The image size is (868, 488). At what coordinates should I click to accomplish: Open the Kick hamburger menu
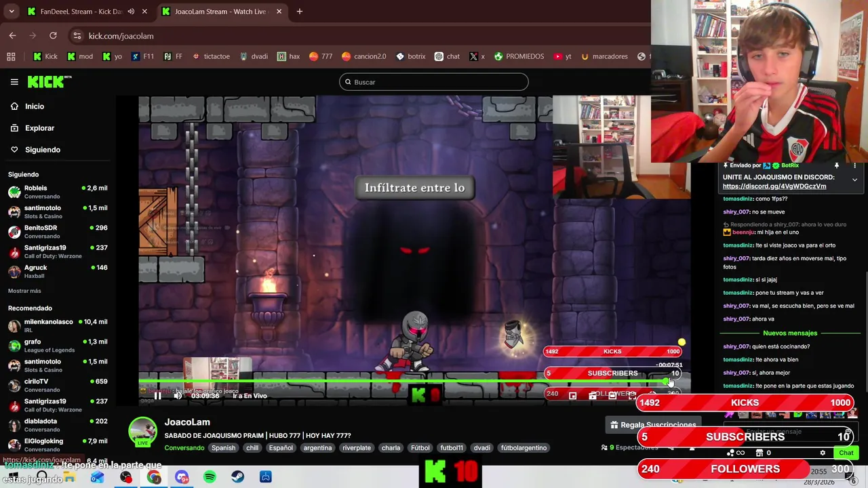click(14, 82)
